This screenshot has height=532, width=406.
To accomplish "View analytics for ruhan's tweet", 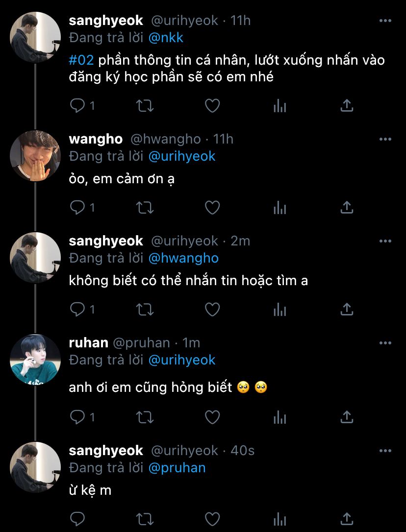I will pyautogui.click(x=279, y=417).
